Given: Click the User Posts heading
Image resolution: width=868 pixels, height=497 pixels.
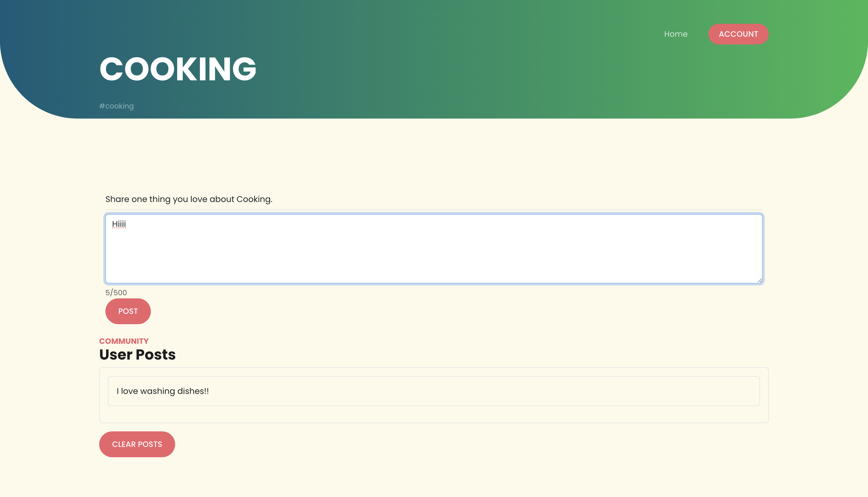Looking at the screenshot, I should click(x=137, y=355).
